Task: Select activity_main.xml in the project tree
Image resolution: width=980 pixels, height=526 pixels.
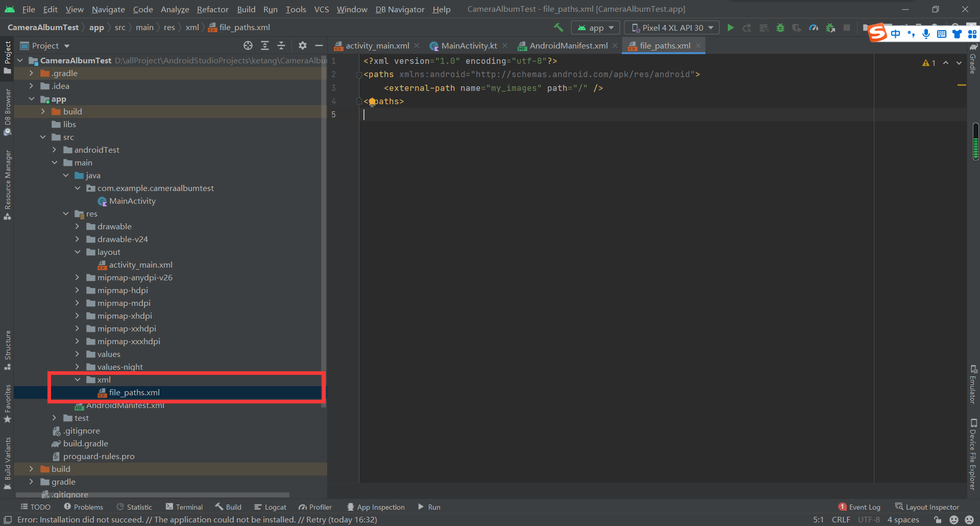Action: click(x=140, y=265)
